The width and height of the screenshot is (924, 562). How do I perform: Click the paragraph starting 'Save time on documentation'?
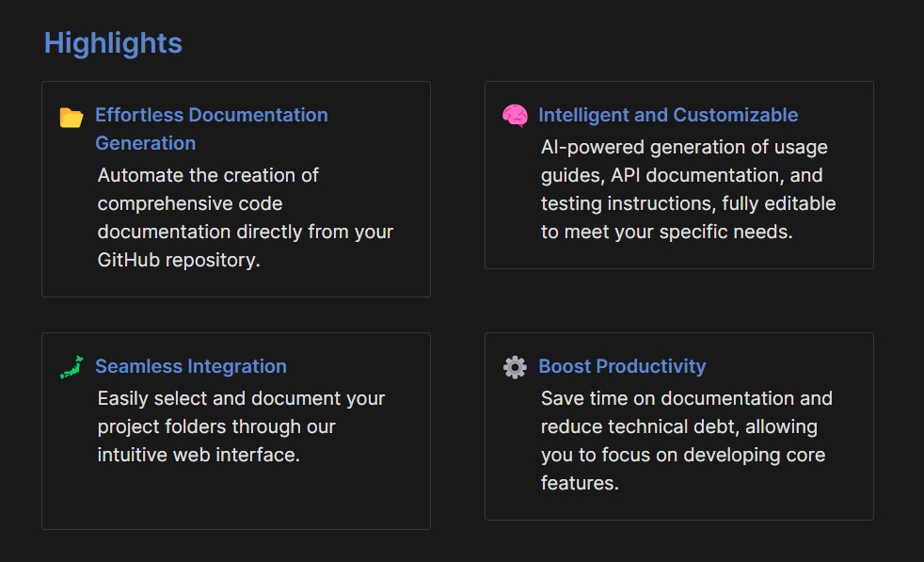pyautogui.click(x=686, y=441)
